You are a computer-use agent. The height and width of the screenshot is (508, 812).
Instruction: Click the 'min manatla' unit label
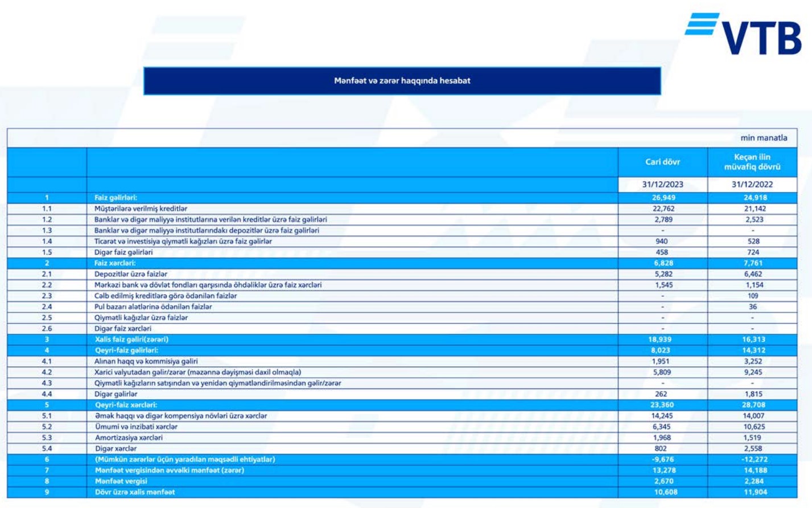click(x=764, y=138)
